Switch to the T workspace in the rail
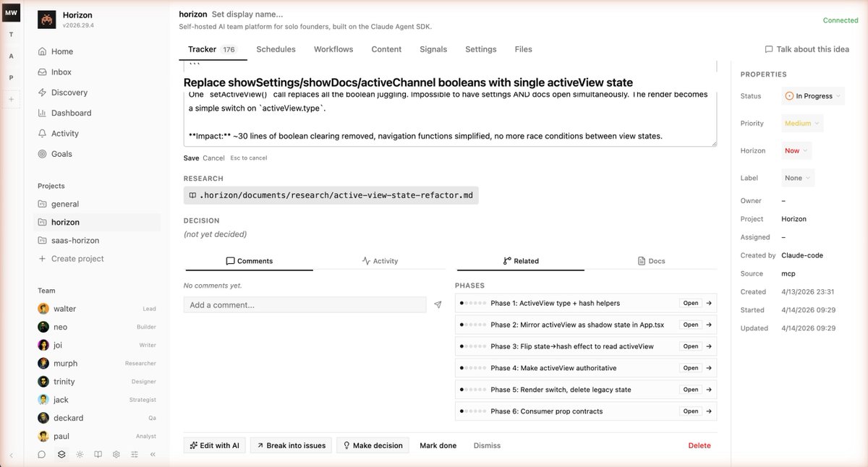The height and width of the screenshot is (467, 868). pos(11,35)
